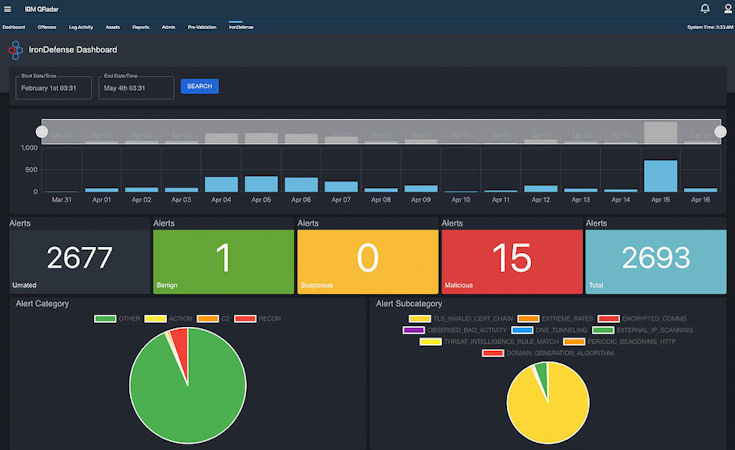Click the Start Date/Time field
735x450 pixels.
coord(53,88)
